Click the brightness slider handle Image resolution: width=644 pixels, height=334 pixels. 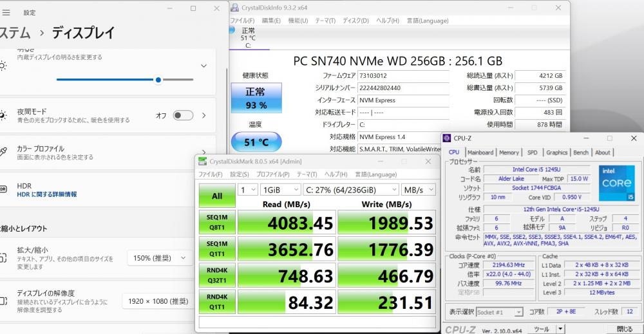[158, 80]
